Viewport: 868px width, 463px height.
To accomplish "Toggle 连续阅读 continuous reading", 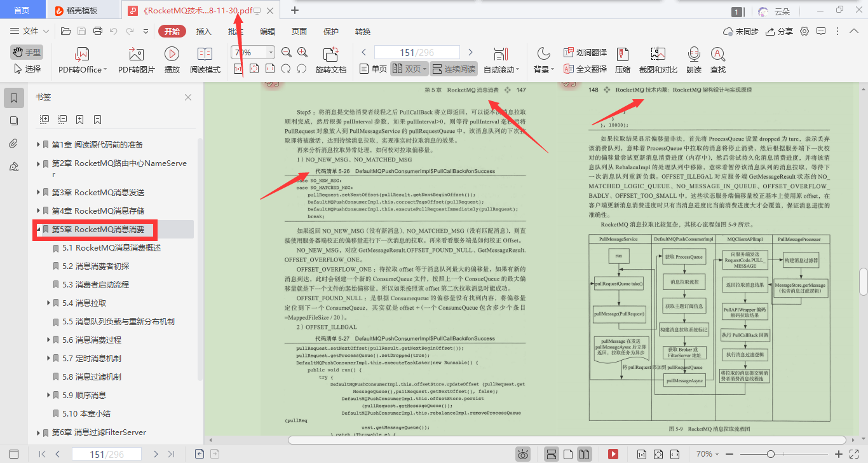I will 454,69.
